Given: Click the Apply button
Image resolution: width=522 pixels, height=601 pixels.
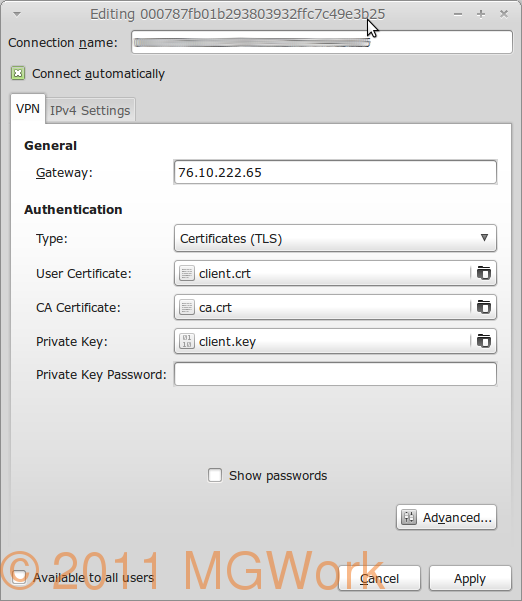Looking at the screenshot, I should (470, 578).
